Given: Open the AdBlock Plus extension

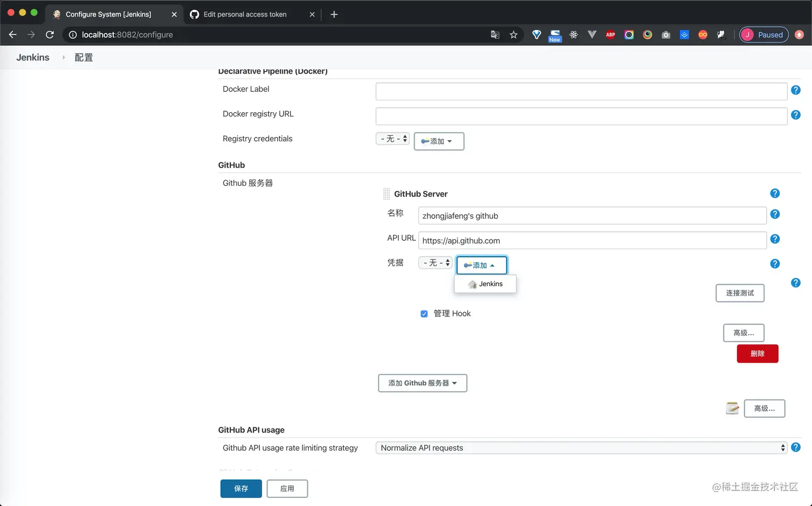Looking at the screenshot, I should click(x=611, y=35).
